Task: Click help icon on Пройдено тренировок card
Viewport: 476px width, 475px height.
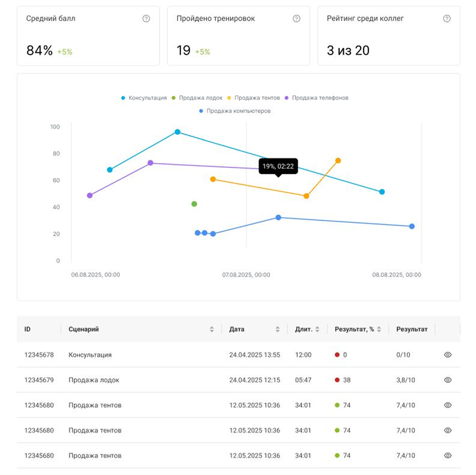Action: coord(296,18)
